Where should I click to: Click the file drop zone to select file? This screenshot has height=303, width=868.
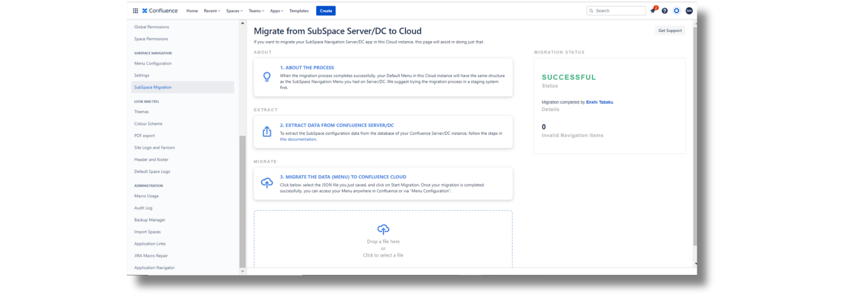[383, 239]
